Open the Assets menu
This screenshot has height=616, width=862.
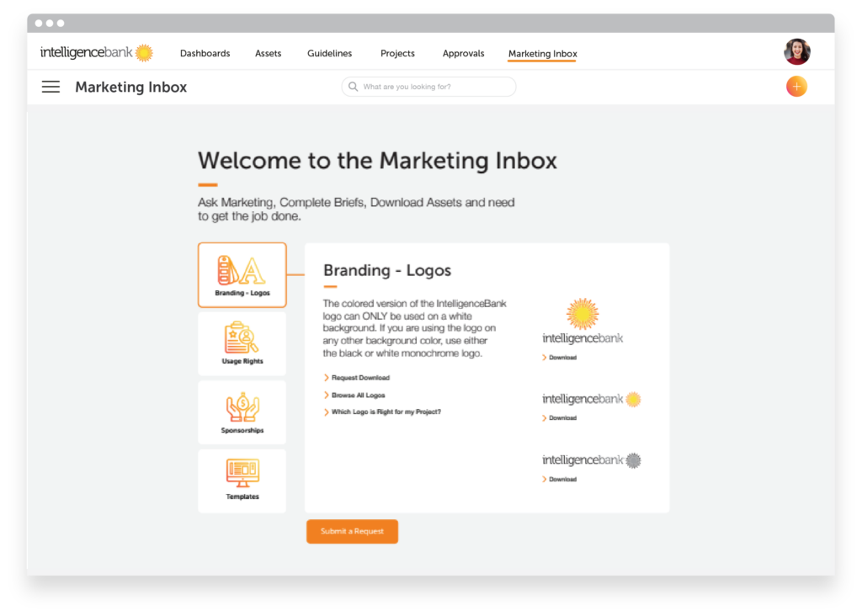tap(268, 53)
